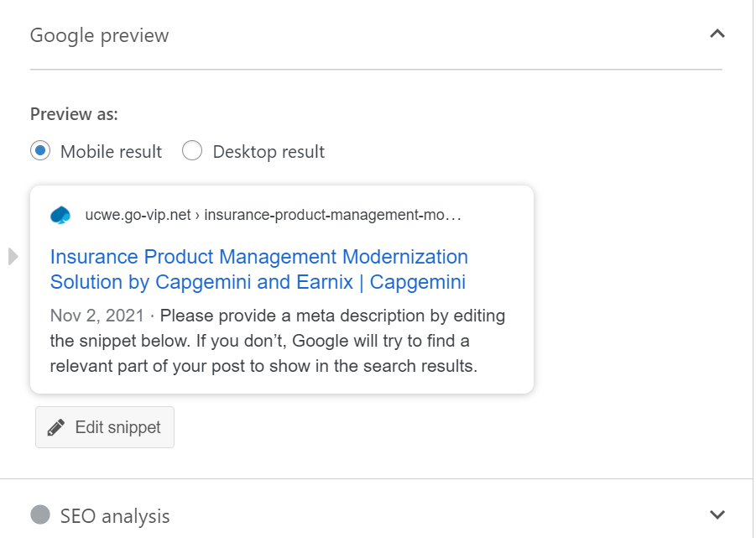The image size is (756, 538).
Task: Open the Insurance Product Management title link
Action: coord(258,257)
